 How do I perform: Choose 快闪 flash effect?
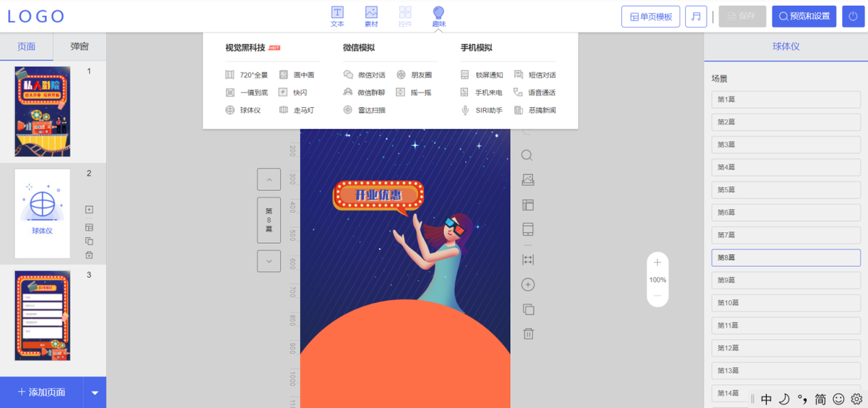click(294, 93)
